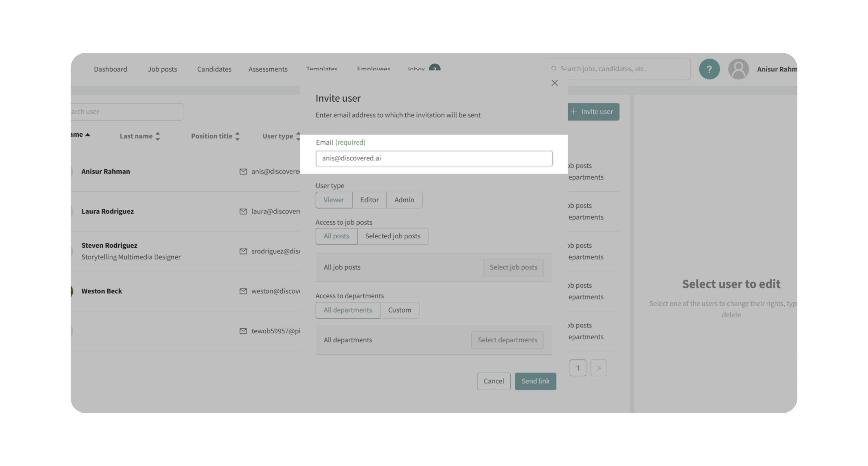Click the Anisur Rahm account name in header
The width and height of the screenshot is (868, 466).
pyautogui.click(x=777, y=69)
